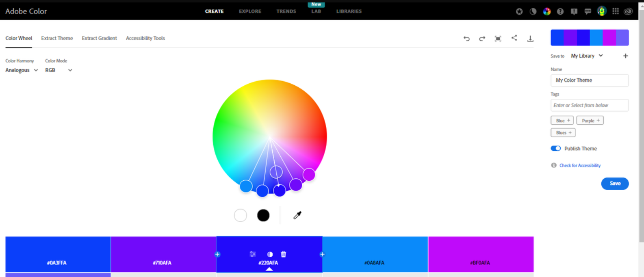Collapse the #220AFA swatch white triangle
The image size is (644, 277).
[x=269, y=269]
